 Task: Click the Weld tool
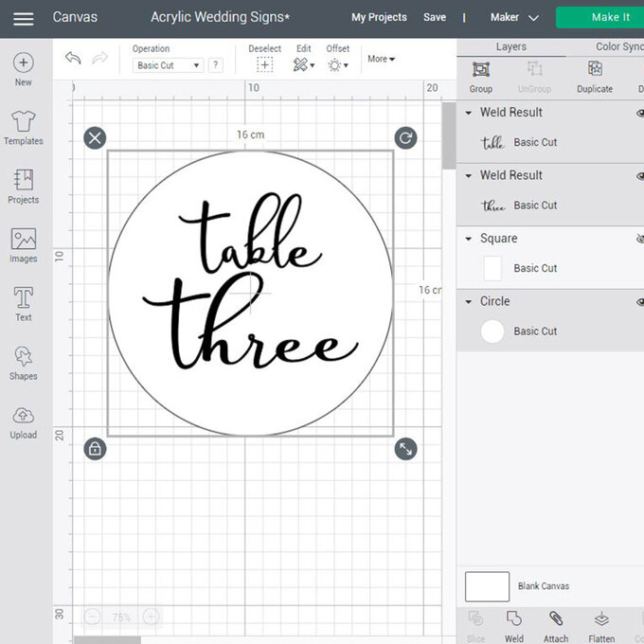[514, 625]
